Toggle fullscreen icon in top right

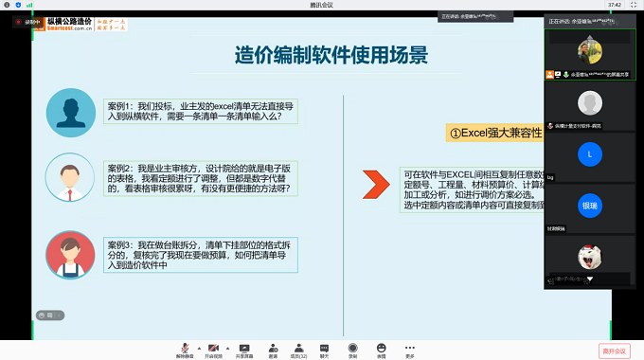tap(634, 5)
